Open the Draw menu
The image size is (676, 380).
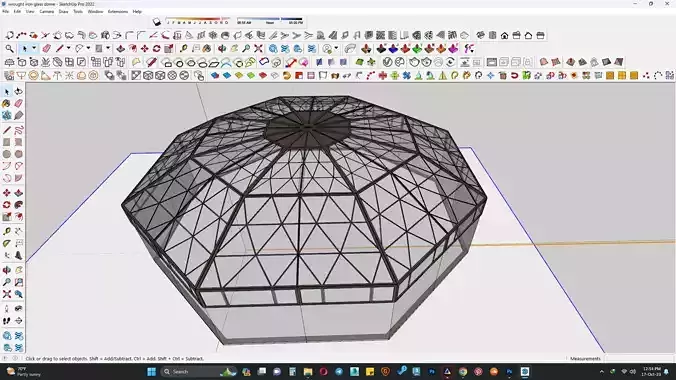(x=63, y=12)
